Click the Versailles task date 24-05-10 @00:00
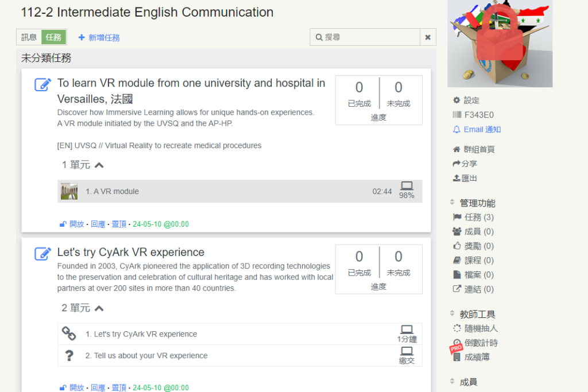 [161, 224]
